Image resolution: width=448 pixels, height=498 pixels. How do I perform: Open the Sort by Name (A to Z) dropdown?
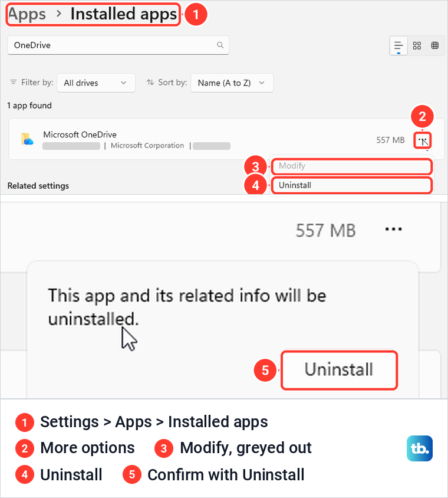(x=232, y=83)
